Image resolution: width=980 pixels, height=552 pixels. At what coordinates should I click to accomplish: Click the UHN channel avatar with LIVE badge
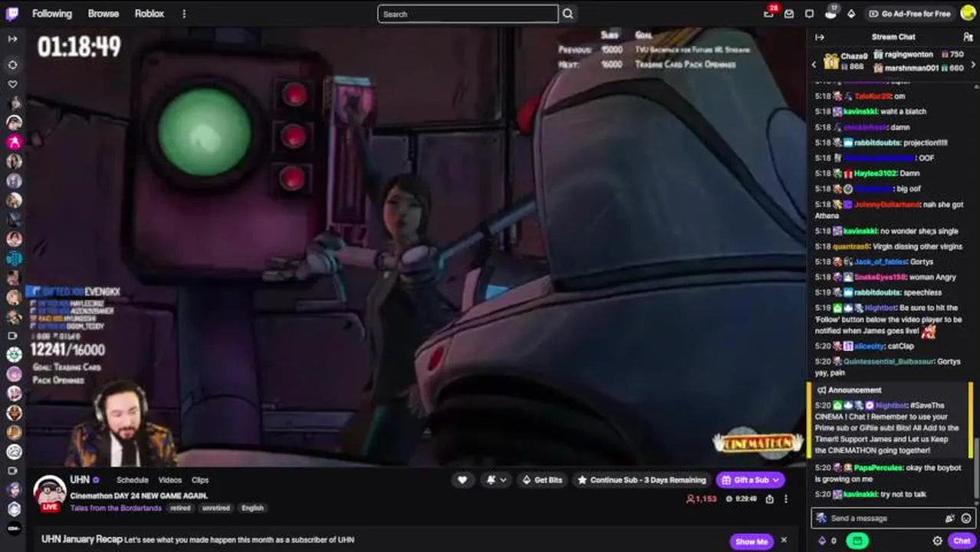coord(50,493)
